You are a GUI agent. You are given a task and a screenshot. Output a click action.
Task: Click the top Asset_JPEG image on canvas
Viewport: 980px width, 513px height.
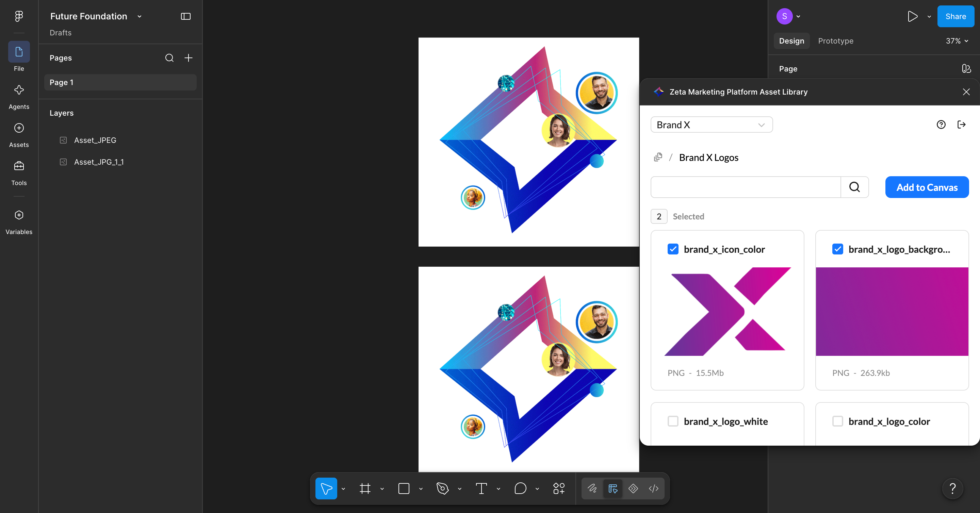tap(529, 142)
